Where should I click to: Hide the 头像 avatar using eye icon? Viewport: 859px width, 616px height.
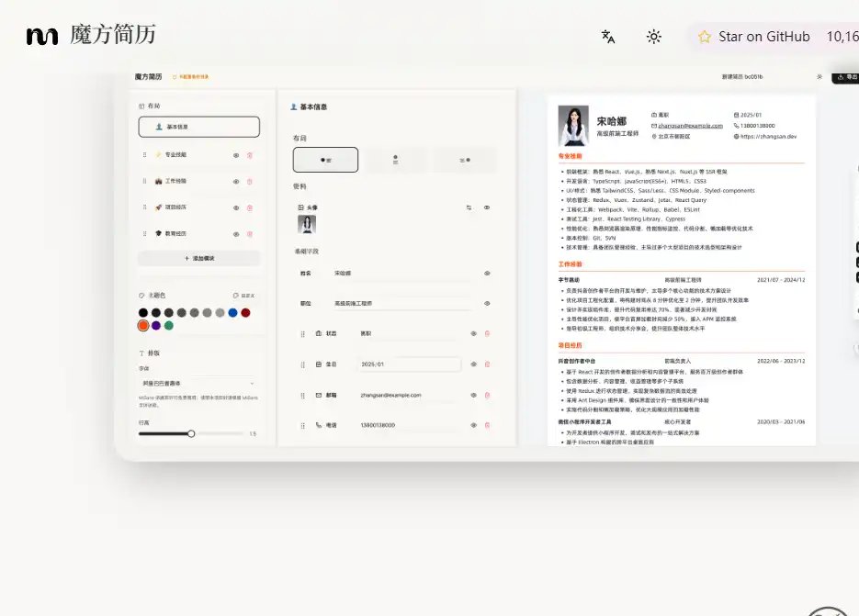click(x=487, y=207)
